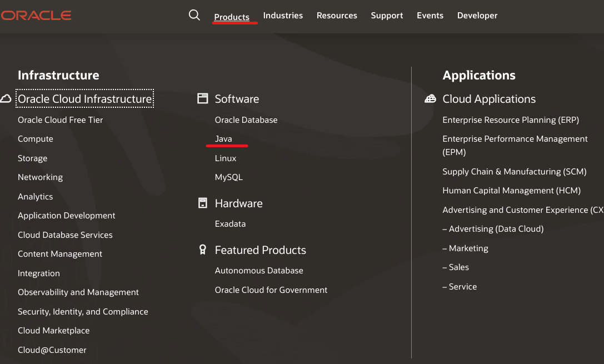Open the Industries menu

283,16
